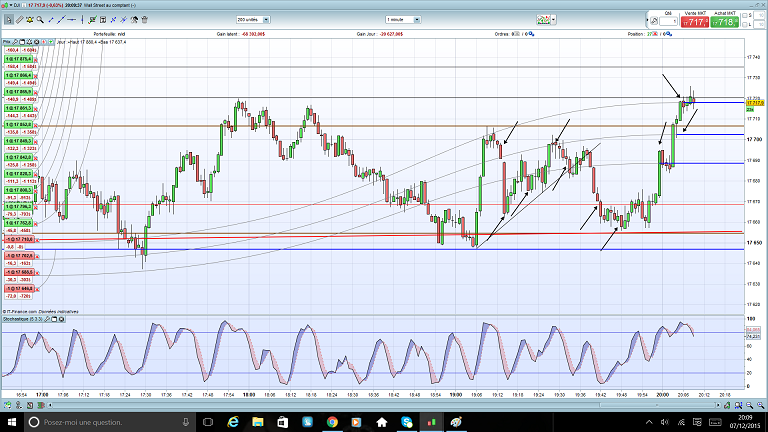Image resolution: width=768 pixels, height=432 pixels.
Task: Click second icon in bottom-left chart toolbar
Action: click(19, 405)
